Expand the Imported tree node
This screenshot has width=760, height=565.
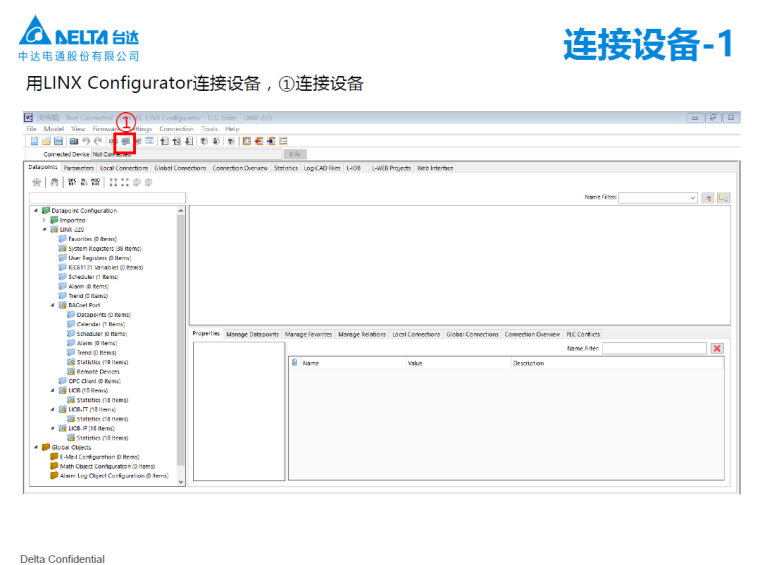[45, 220]
